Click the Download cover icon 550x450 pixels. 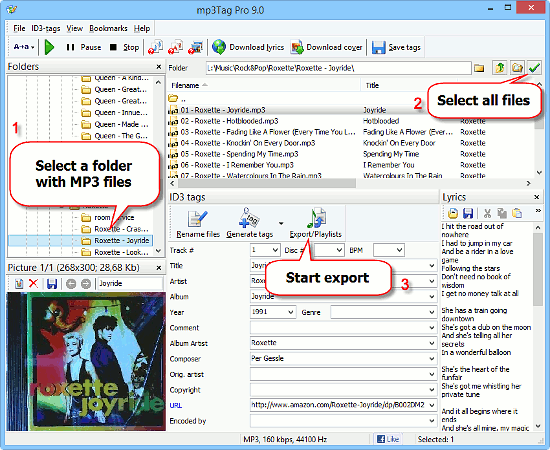pos(297,47)
